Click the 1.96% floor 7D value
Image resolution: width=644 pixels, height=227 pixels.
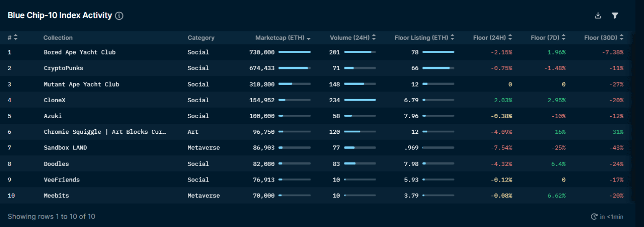click(x=557, y=52)
